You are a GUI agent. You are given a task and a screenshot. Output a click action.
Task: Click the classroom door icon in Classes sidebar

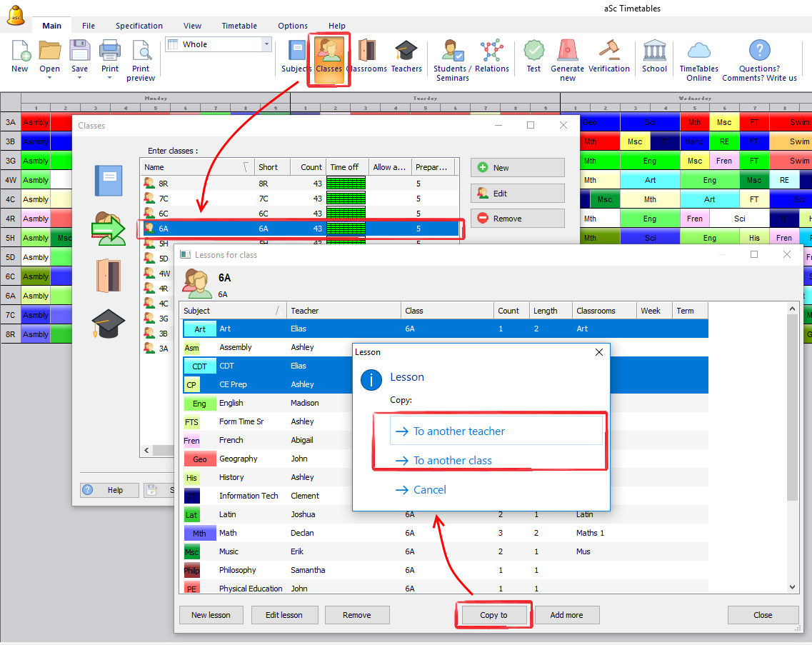tap(109, 275)
